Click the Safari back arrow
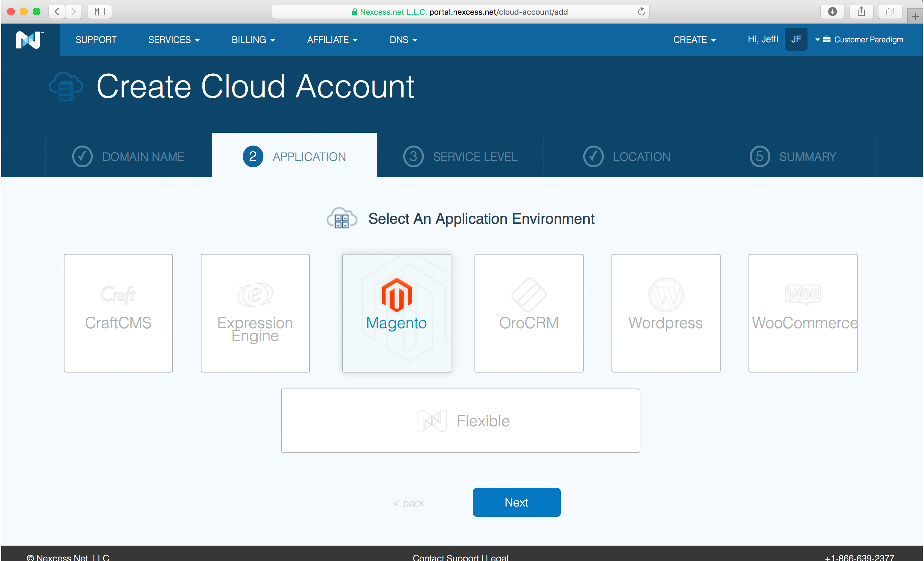 56,12
